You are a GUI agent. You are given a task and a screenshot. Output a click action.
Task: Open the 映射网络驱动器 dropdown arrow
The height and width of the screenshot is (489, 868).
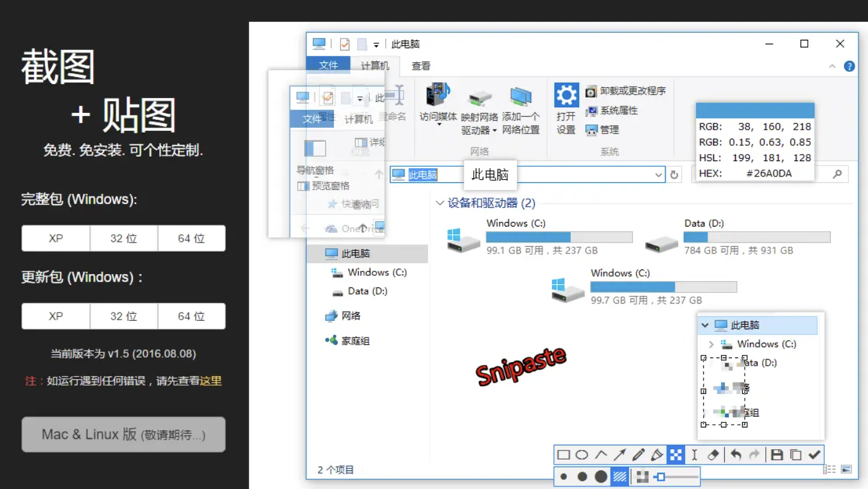pos(494,130)
